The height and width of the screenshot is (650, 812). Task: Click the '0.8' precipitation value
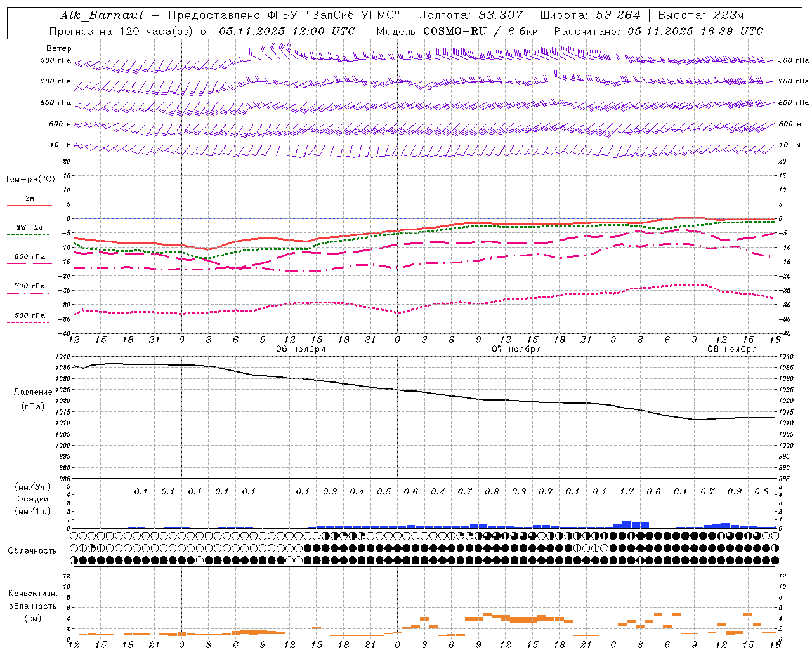point(492,491)
